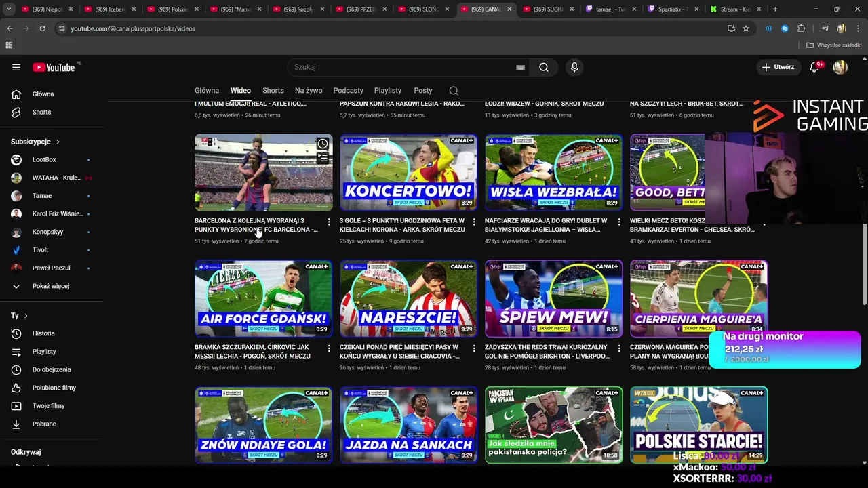868x488 pixels.
Task: Search within channel using magnifier icon
Action: (454, 91)
